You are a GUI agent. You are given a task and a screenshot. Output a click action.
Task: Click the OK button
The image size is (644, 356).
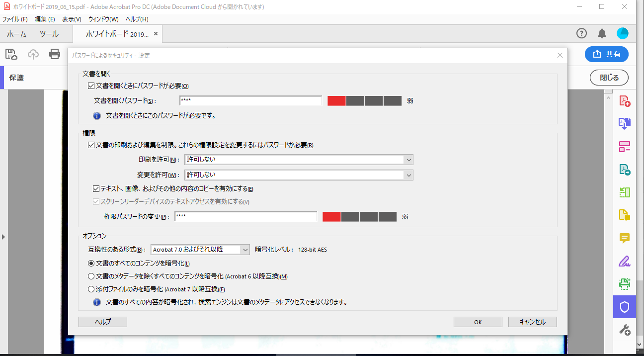pos(478,322)
